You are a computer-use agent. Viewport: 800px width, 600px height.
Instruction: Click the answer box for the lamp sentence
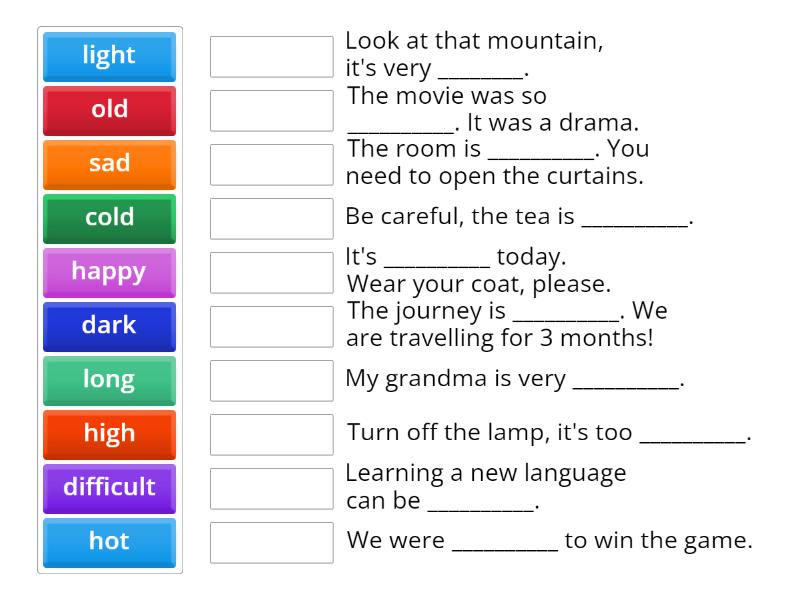(x=271, y=433)
